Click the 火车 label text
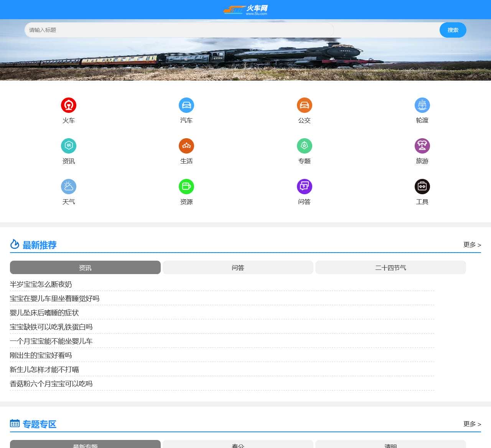491x448 pixels. pos(69,121)
